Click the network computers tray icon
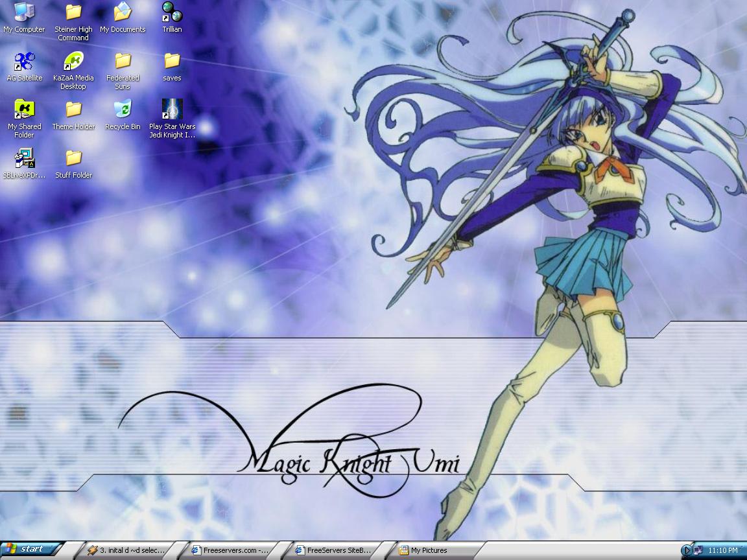747x560 pixels. coord(698,550)
